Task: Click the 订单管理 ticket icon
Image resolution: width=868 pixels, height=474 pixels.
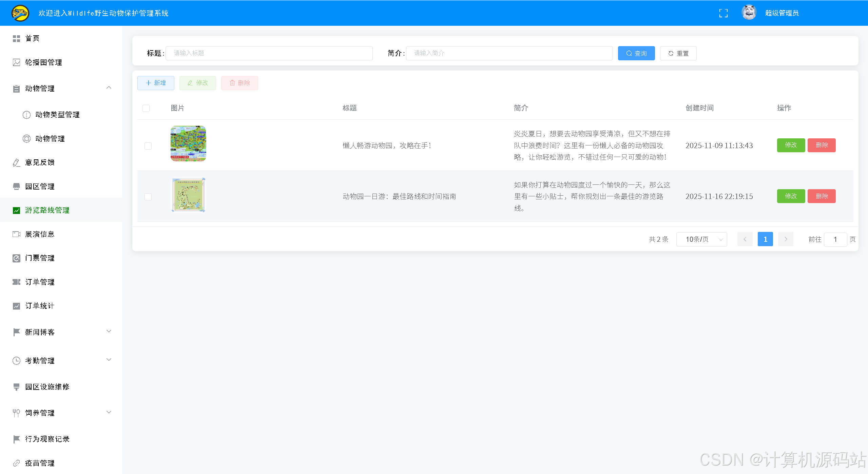Action: [x=16, y=282]
